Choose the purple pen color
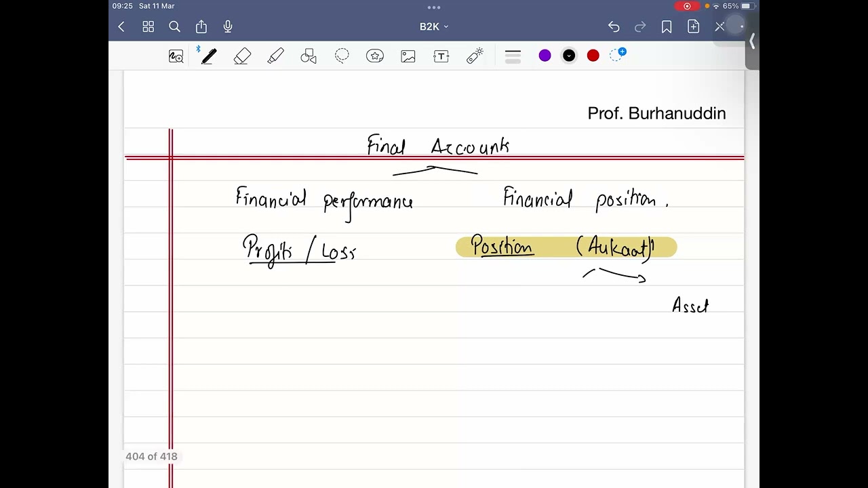The width and height of the screenshot is (868, 488). (x=545, y=56)
